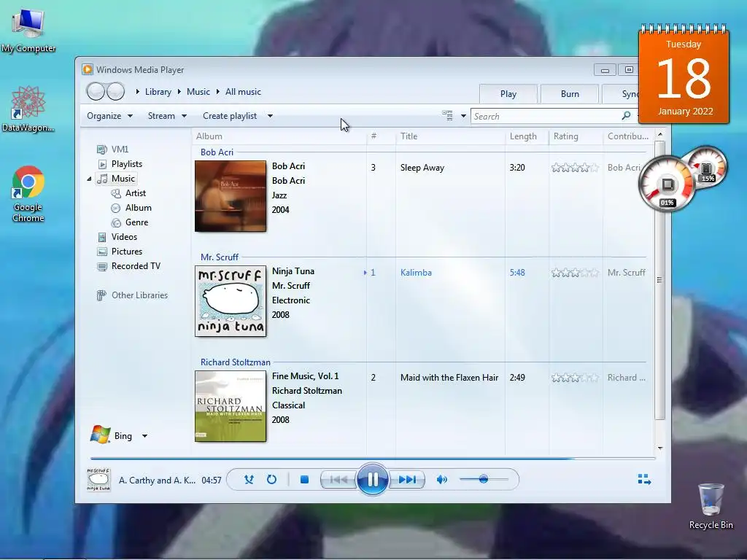Expand the Create playlist dropdown arrow
Viewport: 747px width, 560px height.
point(270,116)
